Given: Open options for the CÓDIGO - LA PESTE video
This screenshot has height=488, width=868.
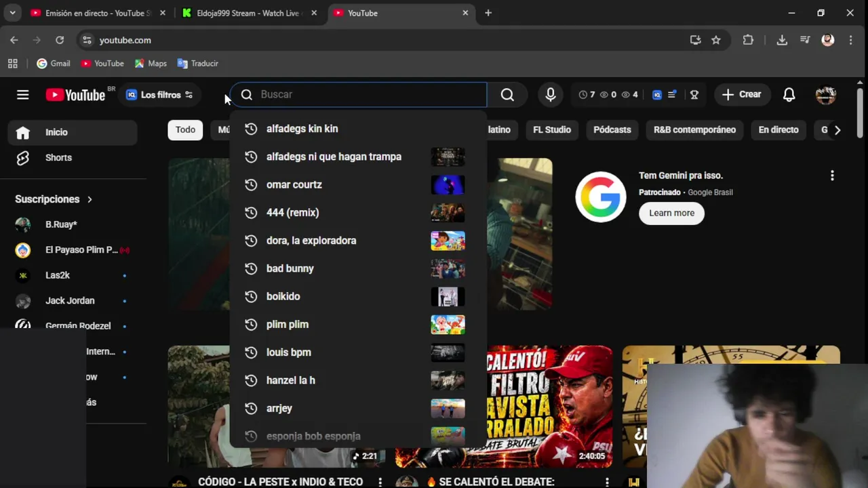Looking at the screenshot, I should click(x=380, y=482).
